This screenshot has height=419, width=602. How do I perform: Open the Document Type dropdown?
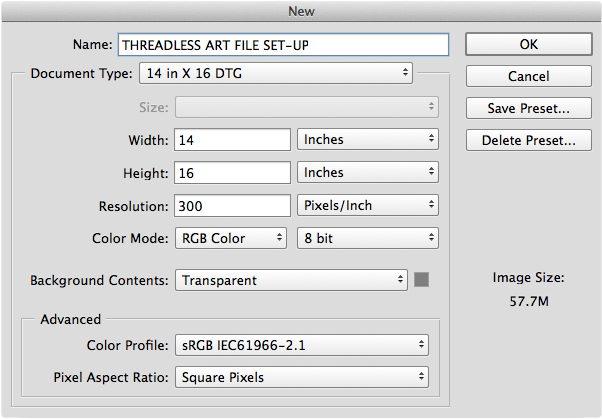pos(275,73)
